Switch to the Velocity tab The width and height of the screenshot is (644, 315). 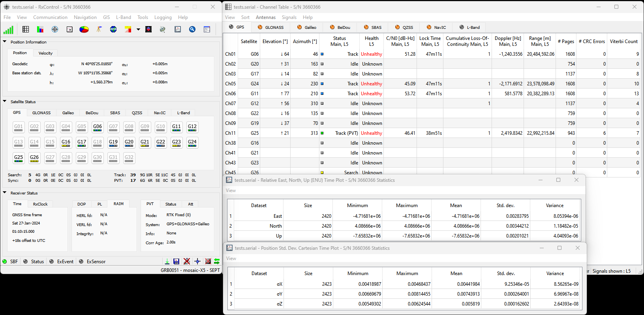pyautogui.click(x=45, y=53)
